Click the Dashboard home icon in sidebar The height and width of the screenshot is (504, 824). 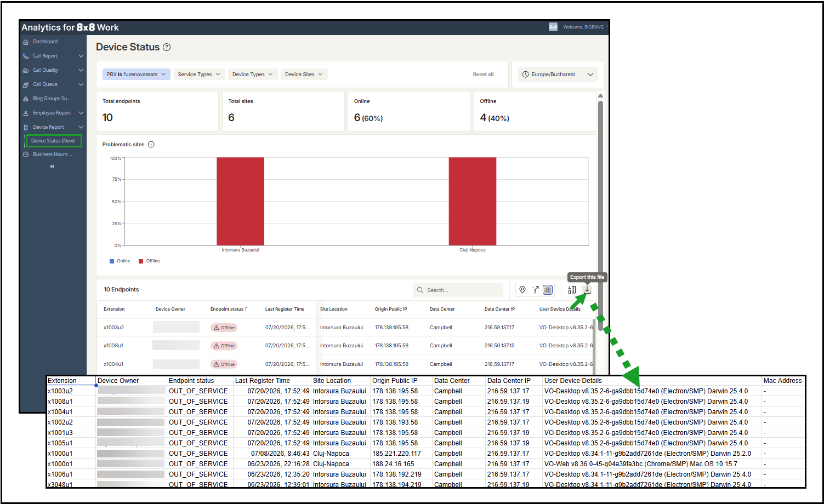(x=26, y=42)
